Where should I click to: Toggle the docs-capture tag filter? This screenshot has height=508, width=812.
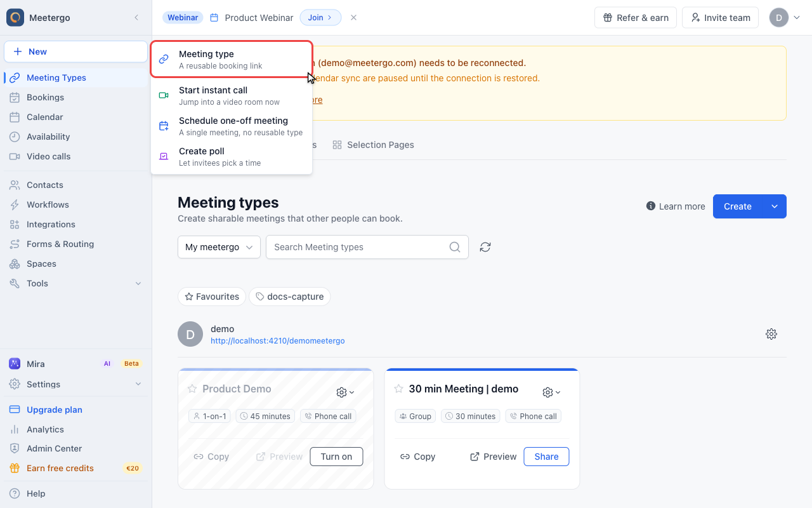[289, 297]
